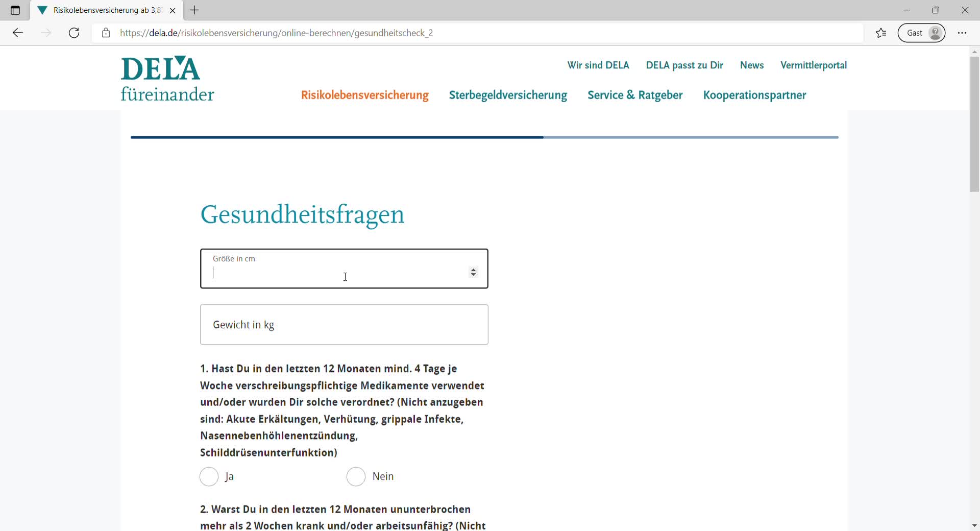Screen dimensions: 980x531
Task: Click the site info lock icon
Action: click(106, 33)
